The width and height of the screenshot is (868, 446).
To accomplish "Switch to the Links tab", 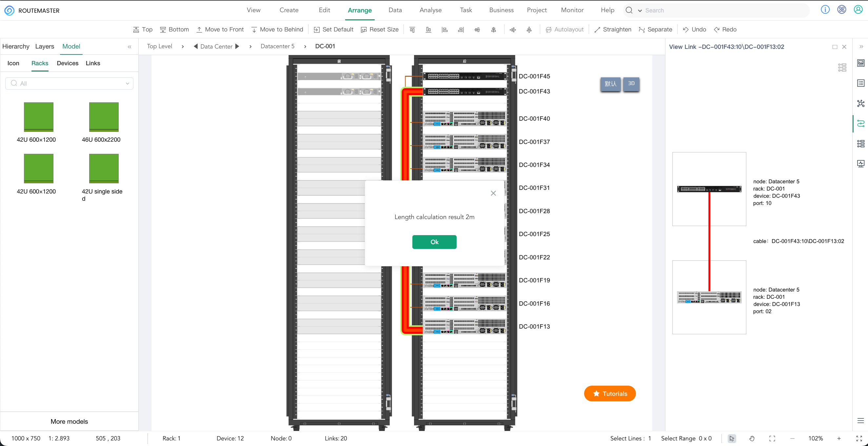I will coord(93,63).
